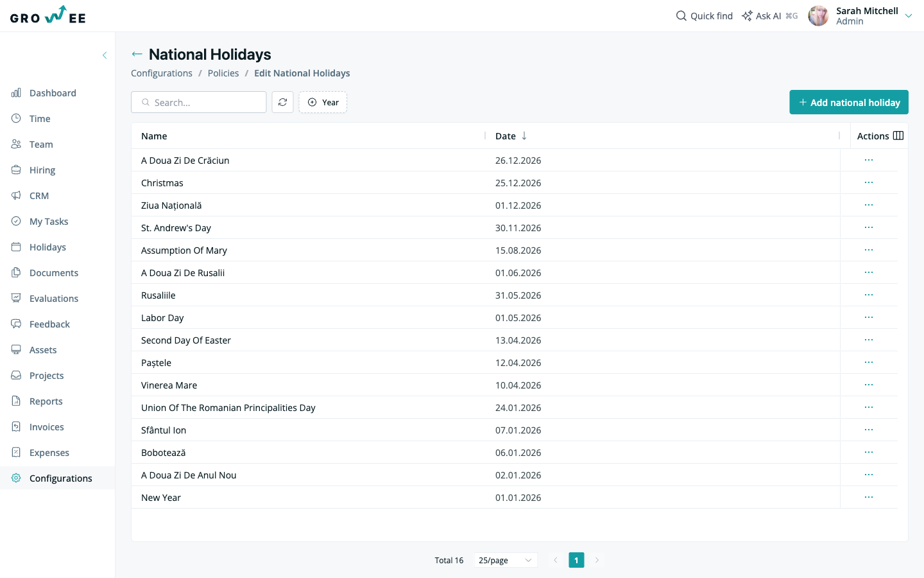Screen dimensions: 924x578
Task: Click A Doua Zi De Anul Nou
Action: (x=189, y=475)
